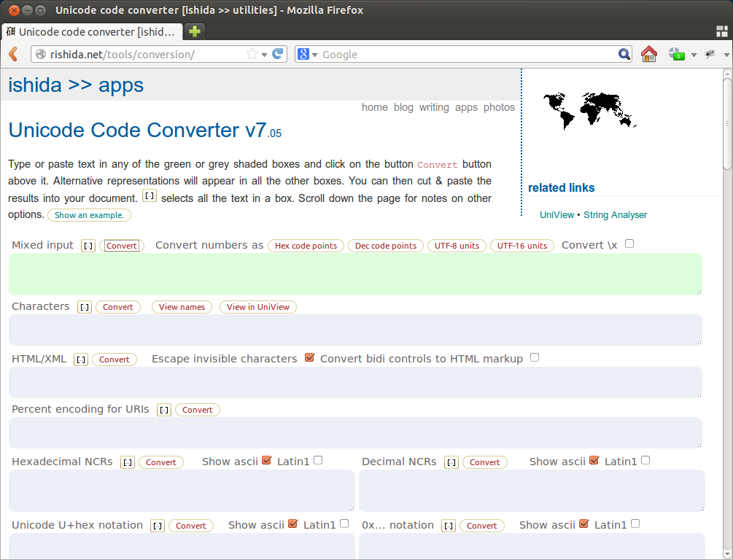Click the page vertical scrollbar thumb
The image size is (733, 560).
[x=727, y=123]
